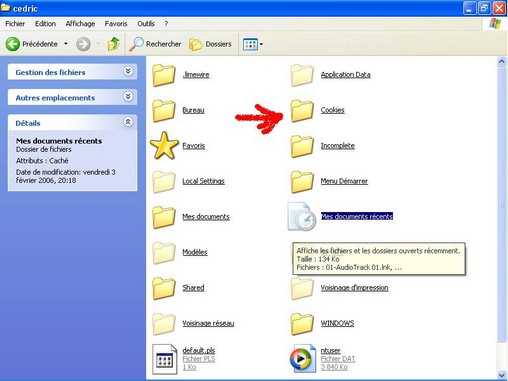Image resolution: width=508 pixels, height=381 pixels.
Task: Select the WINDOWS folder icon
Action: (302, 324)
